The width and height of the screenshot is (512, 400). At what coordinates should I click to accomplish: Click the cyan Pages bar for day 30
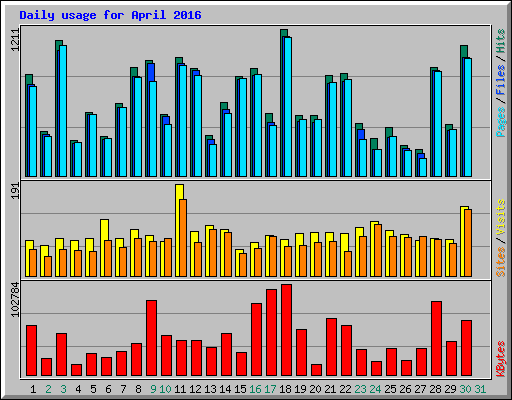468,117
